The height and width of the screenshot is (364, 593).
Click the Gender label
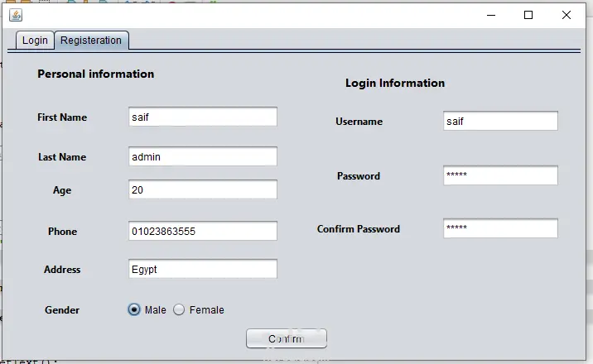point(62,310)
